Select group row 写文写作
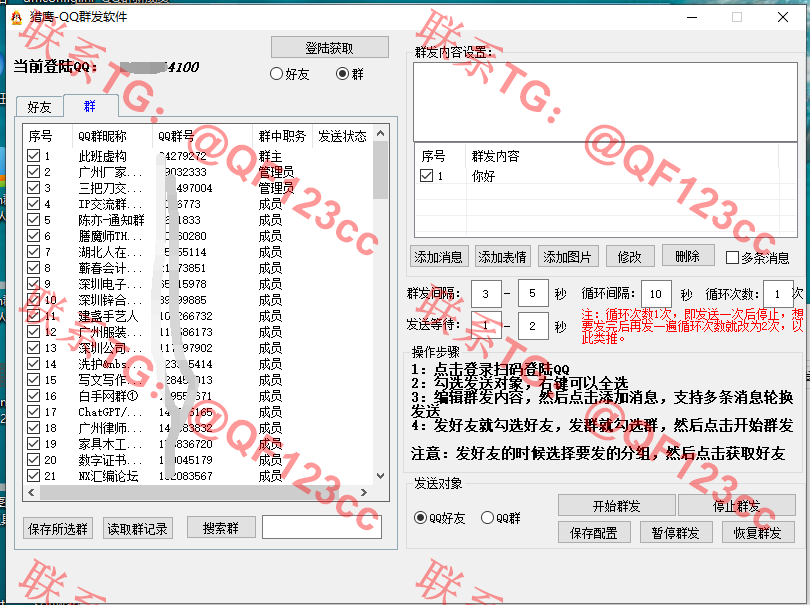Viewport: 810px width, 605px height. point(200,380)
